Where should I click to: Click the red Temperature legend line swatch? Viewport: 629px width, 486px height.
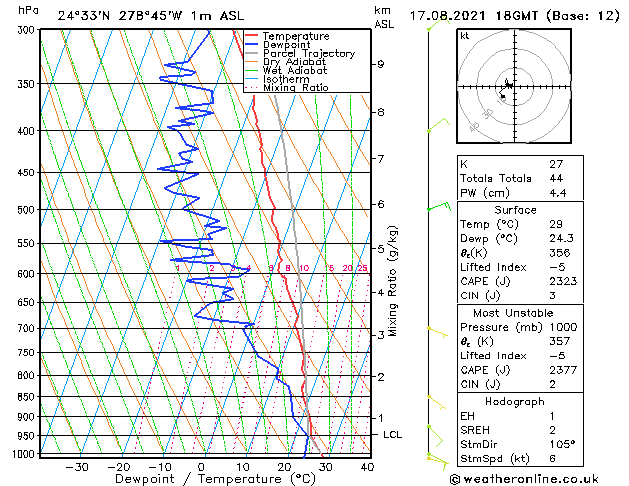(252, 35)
